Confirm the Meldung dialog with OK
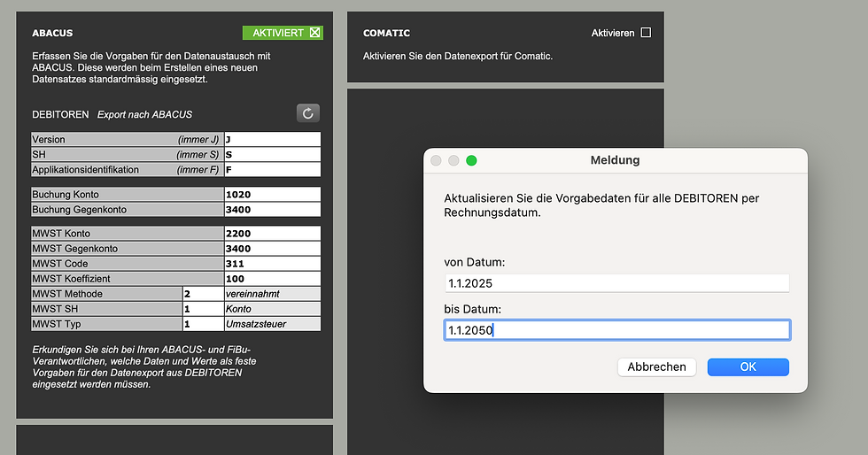The width and height of the screenshot is (868, 455). point(748,367)
